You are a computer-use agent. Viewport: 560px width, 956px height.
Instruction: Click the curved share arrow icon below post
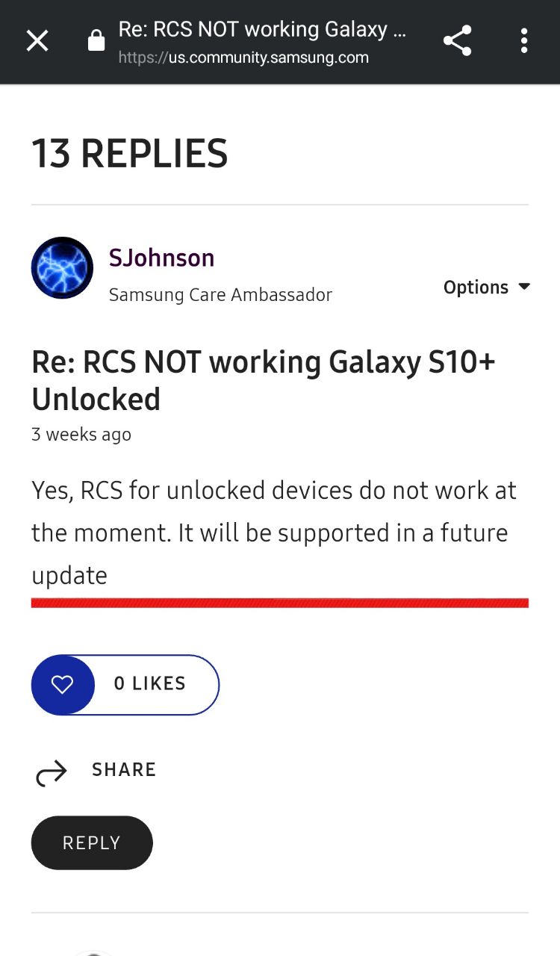pos(52,773)
